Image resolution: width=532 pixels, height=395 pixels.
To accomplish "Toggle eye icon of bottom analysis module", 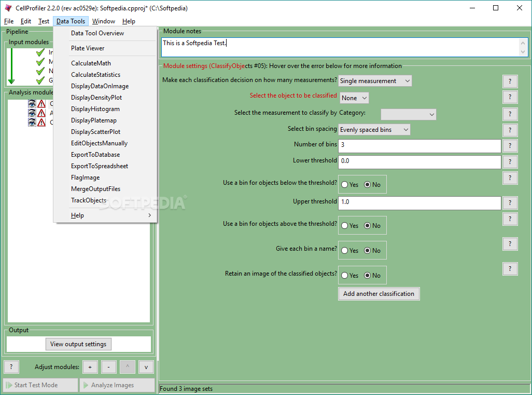I will (x=32, y=122).
